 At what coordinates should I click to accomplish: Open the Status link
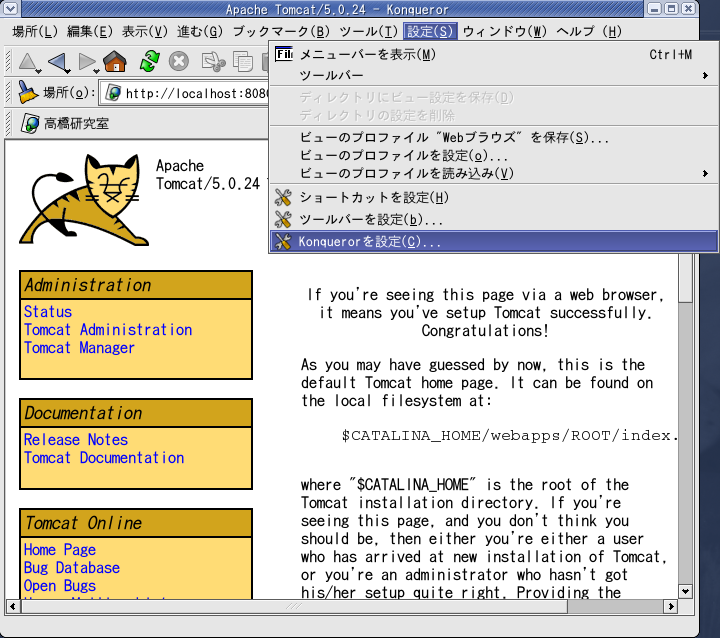pyautogui.click(x=48, y=312)
